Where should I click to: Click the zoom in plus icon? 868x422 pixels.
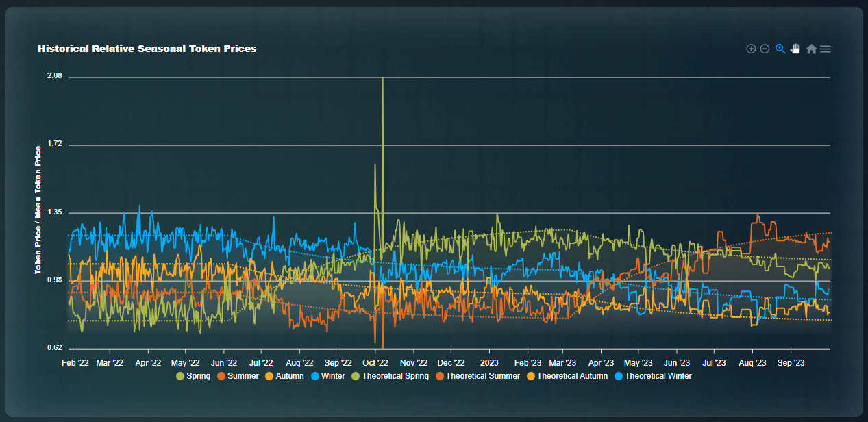751,49
